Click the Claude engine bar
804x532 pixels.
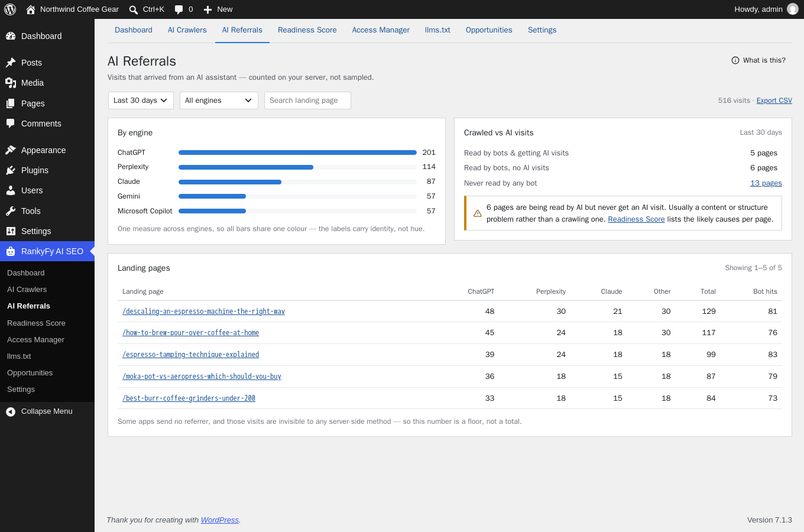click(297, 182)
